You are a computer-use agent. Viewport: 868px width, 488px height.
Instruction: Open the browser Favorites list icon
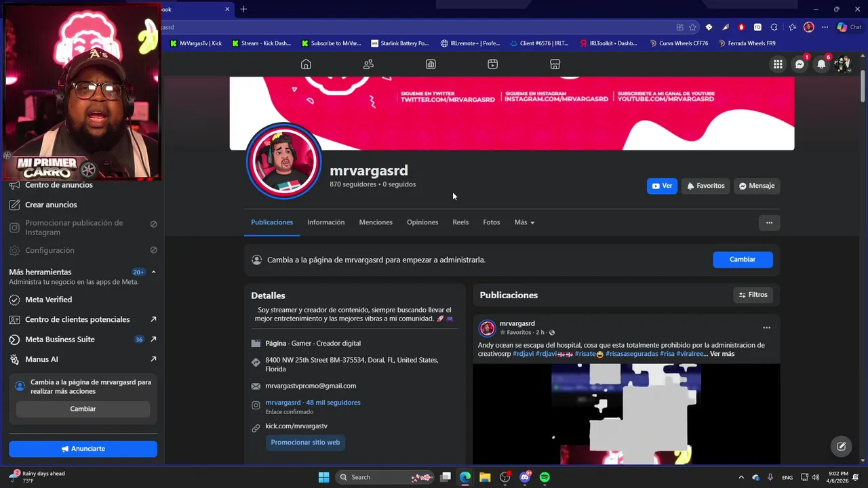pos(792,27)
